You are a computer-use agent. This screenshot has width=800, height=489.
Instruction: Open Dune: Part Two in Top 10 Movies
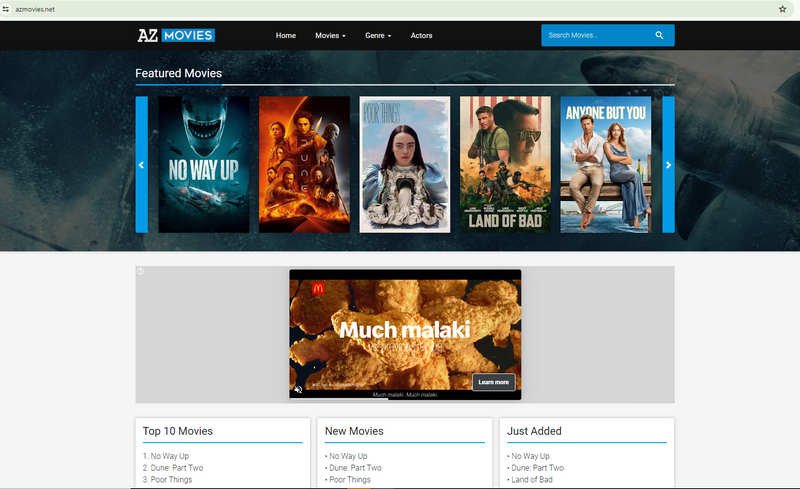(x=177, y=468)
